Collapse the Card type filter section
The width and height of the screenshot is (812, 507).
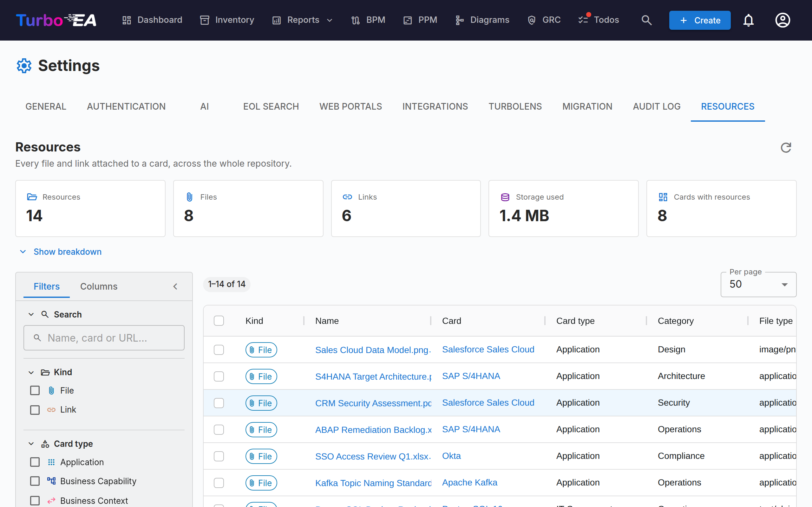click(31, 444)
